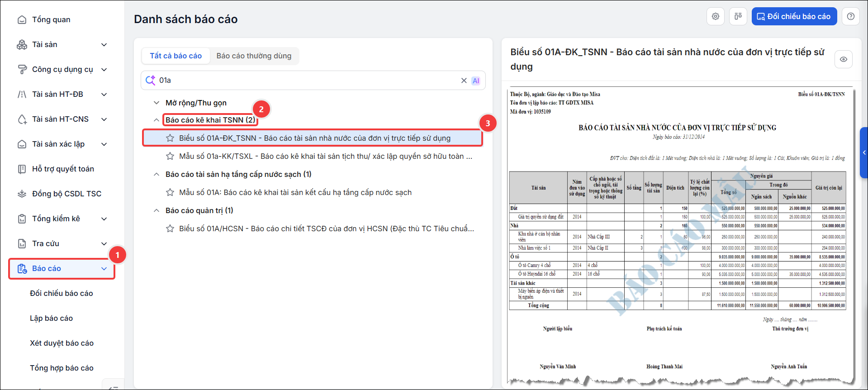Toggle the preview eye icon
The width and height of the screenshot is (868, 390).
click(x=844, y=59)
